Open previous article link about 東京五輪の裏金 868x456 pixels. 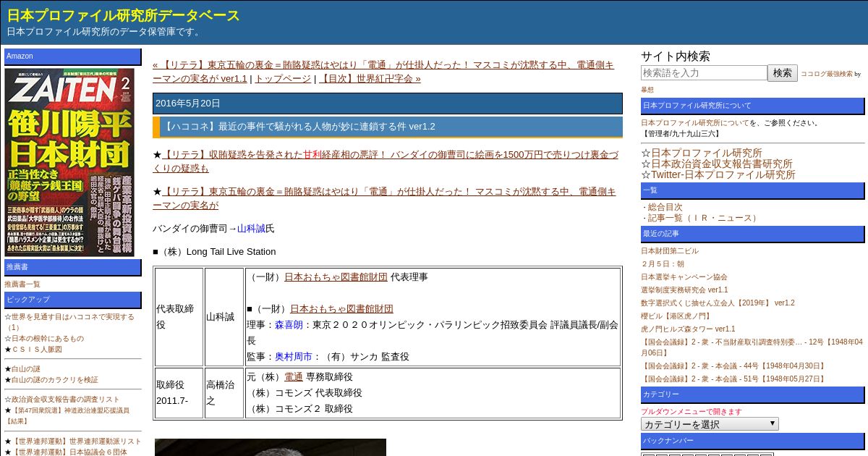(x=383, y=72)
